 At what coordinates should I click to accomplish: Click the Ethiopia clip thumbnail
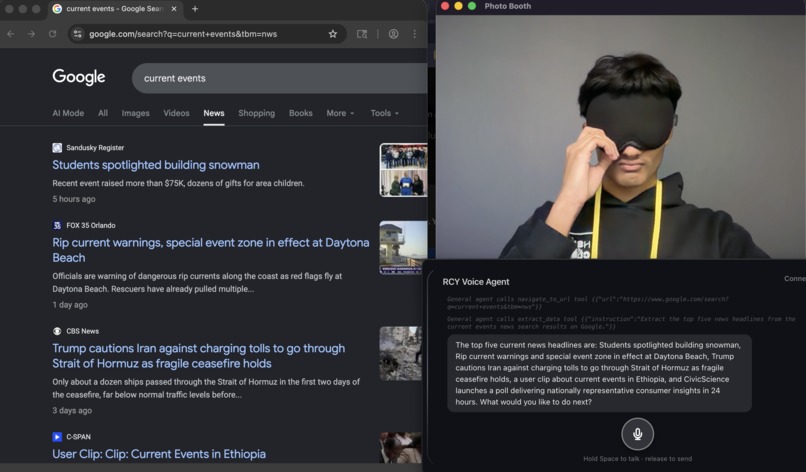tap(401, 447)
